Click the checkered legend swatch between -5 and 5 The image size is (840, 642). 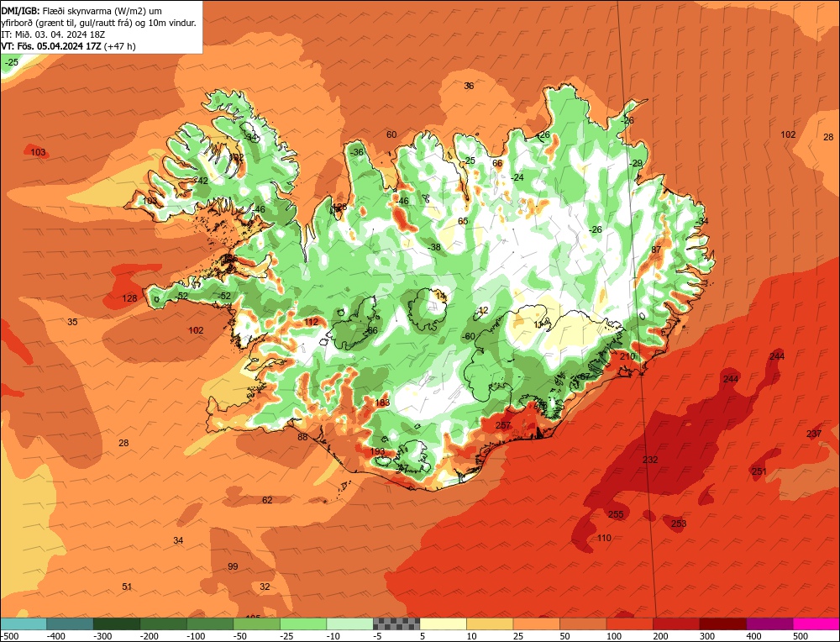click(396, 624)
